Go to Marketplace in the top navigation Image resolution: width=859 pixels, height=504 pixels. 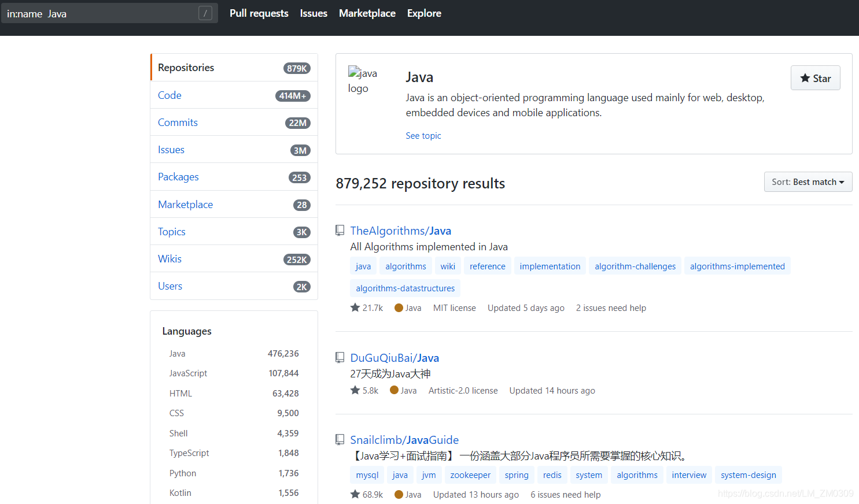(x=367, y=13)
